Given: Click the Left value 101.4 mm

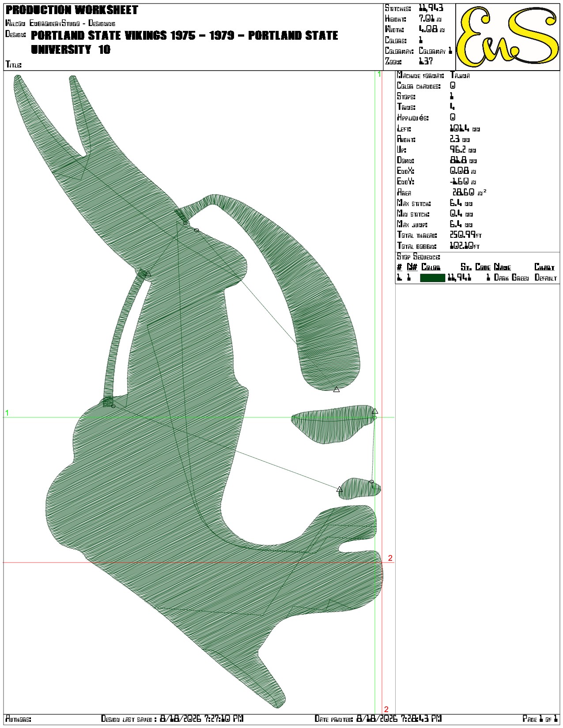Looking at the screenshot, I should tap(465, 128).
